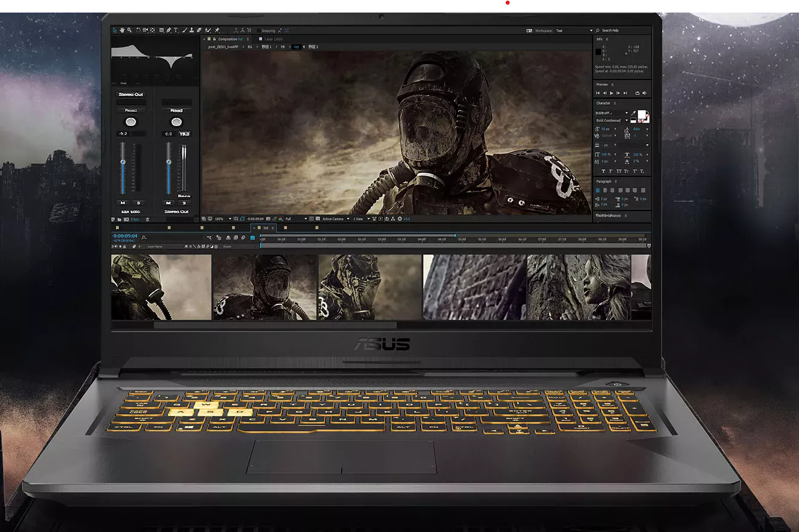Select the brick wall timeline thumbnail
The image size is (799, 532).
pos(475,287)
